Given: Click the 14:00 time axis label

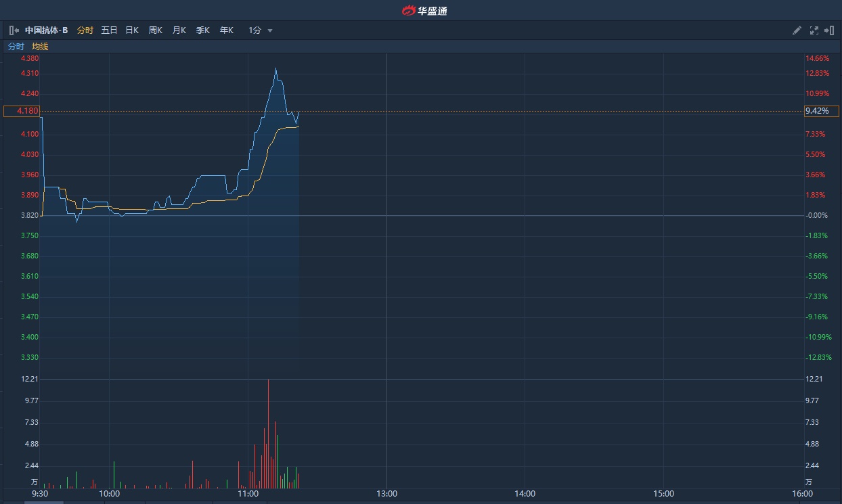Looking at the screenshot, I should pos(525,494).
